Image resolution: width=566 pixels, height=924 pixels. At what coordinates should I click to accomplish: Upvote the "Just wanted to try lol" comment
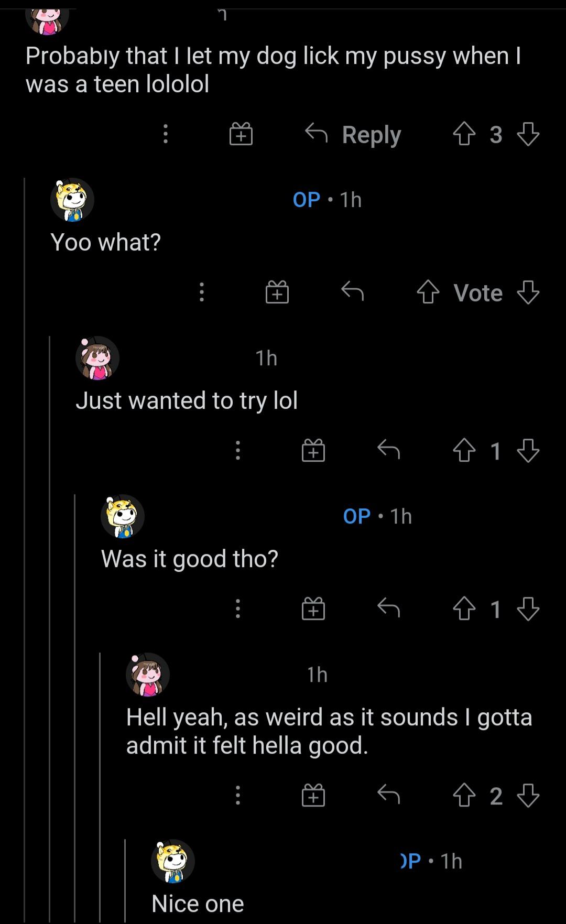464,451
